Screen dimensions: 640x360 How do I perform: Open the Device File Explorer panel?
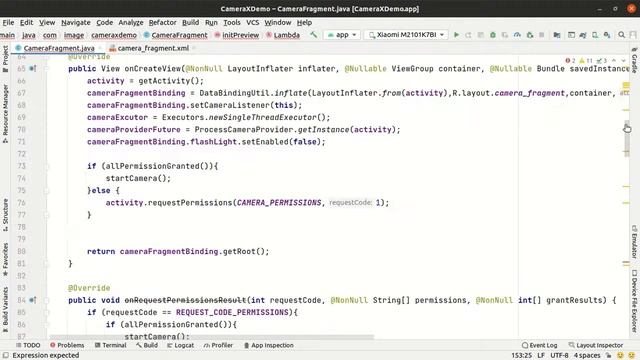(x=634, y=301)
